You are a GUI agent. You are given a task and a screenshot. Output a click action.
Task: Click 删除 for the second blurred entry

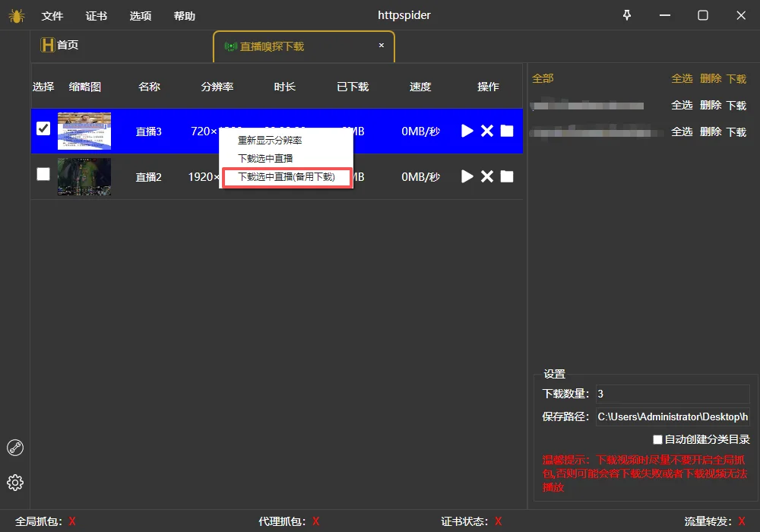click(x=711, y=131)
